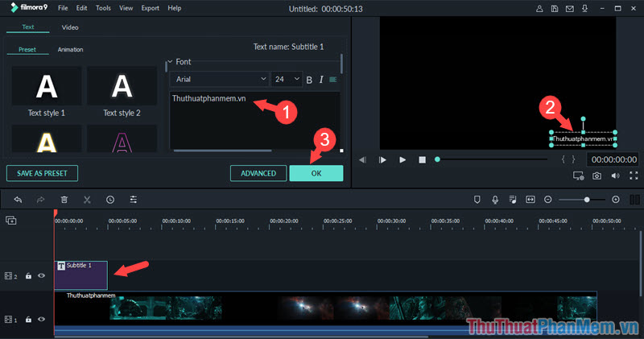This screenshot has width=644, height=339.
Task: Toggle lock on track 2
Action: (x=28, y=275)
